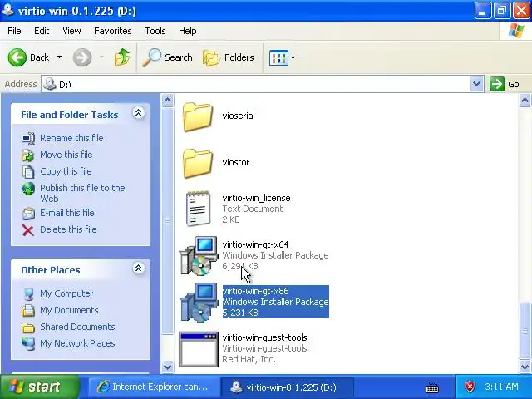Click the icon beside Move this file
Screen dimensions: 532x399
[x=28, y=155]
